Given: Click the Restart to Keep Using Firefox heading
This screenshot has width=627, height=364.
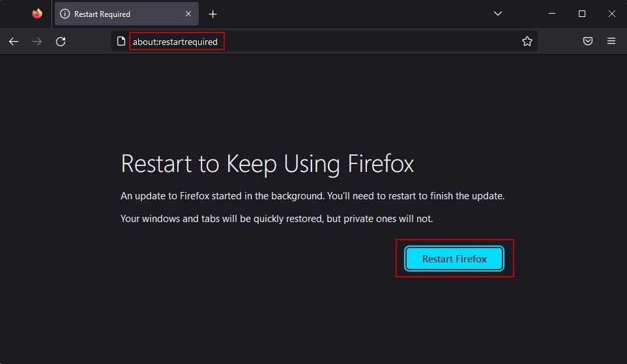Looking at the screenshot, I should click(x=267, y=164).
